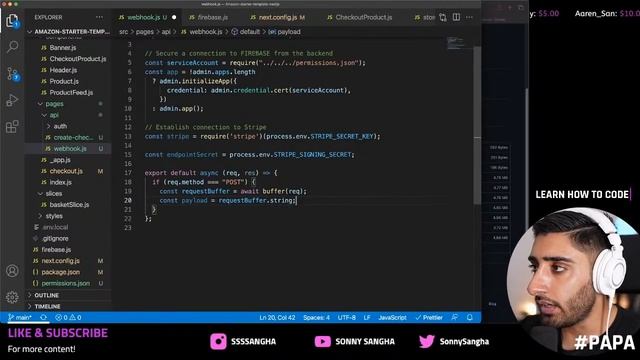Click Ln 20, Col 42 in status bar
The height and width of the screenshot is (360, 640).
coord(277,318)
